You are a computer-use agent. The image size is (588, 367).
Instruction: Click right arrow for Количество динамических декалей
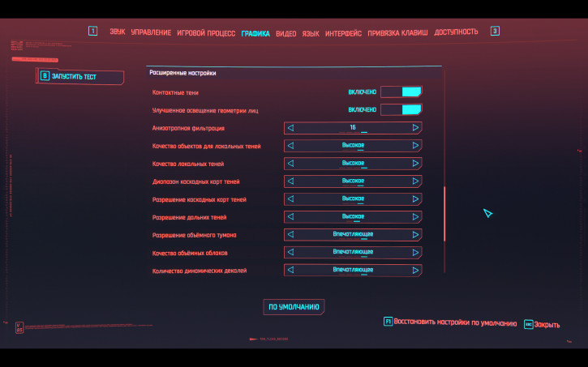pos(415,270)
